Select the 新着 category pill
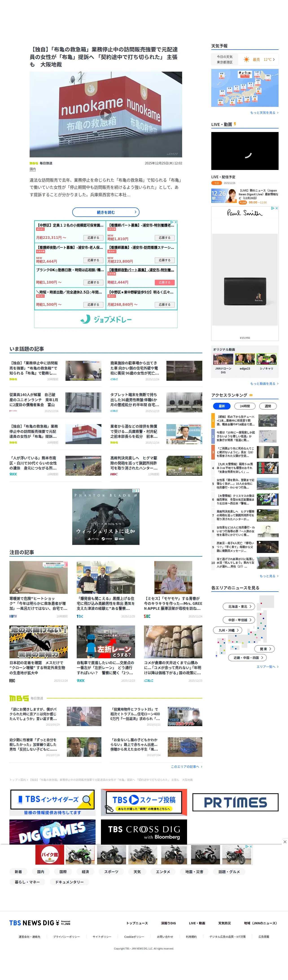 click(x=18, y=872)
